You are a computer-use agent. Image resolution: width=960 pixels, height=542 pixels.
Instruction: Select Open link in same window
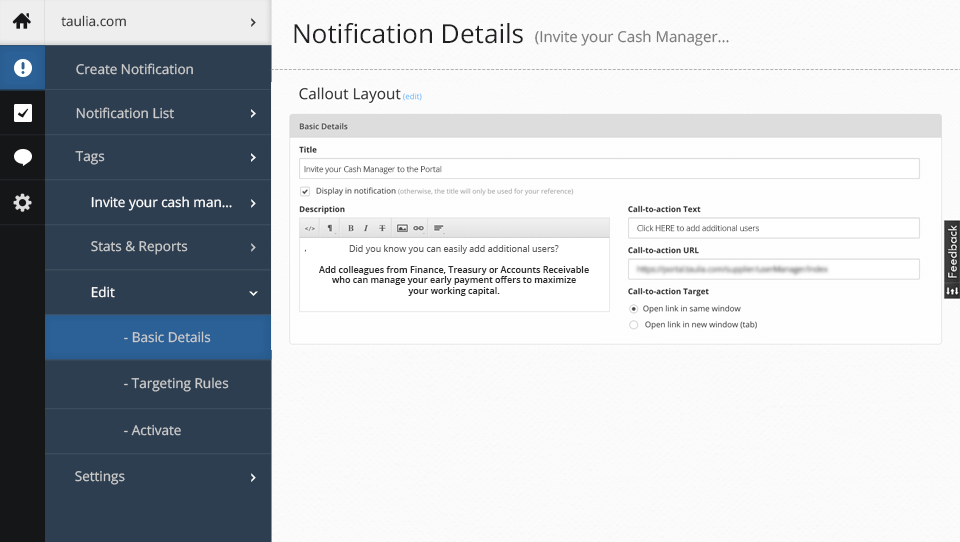click(x=634, y=309)
